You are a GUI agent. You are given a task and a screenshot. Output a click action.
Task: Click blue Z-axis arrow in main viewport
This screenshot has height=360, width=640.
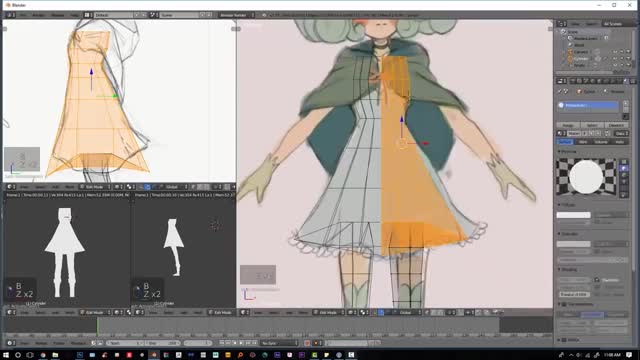coord(402,120)
